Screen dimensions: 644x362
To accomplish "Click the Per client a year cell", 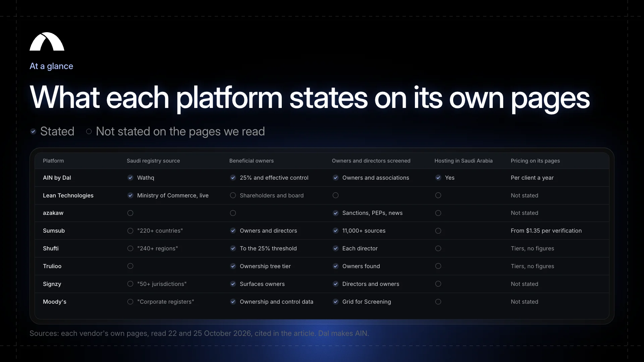I will (x=532, y=178).
